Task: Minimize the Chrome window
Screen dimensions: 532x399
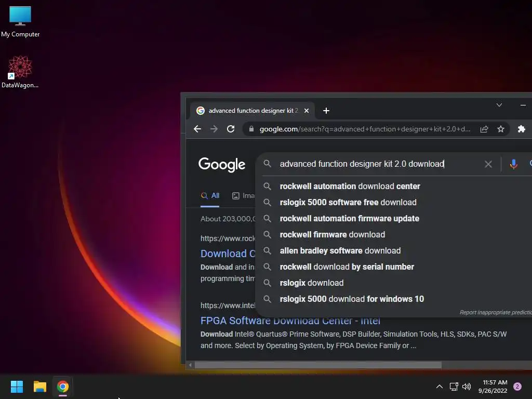Action: point(523,105)
